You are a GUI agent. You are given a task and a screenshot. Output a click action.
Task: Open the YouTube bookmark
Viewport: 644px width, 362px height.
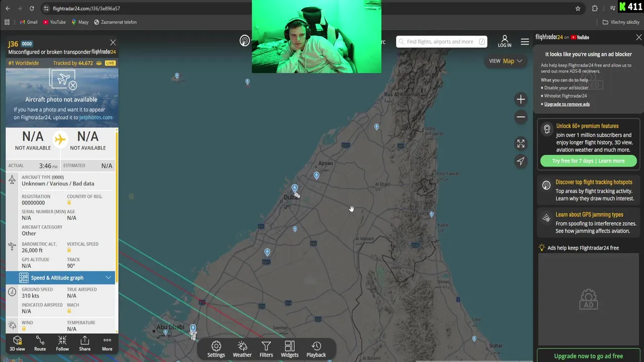pos(54,22)
